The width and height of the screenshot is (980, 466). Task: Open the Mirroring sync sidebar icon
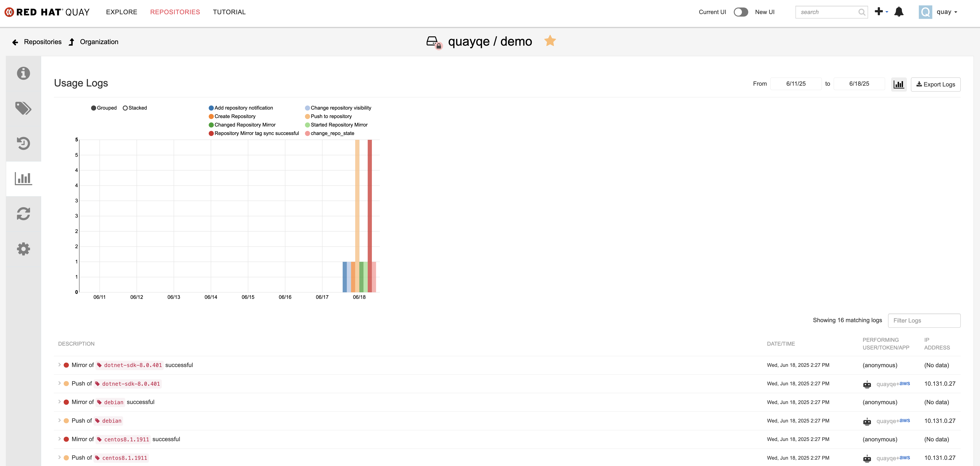pos(23,214)
